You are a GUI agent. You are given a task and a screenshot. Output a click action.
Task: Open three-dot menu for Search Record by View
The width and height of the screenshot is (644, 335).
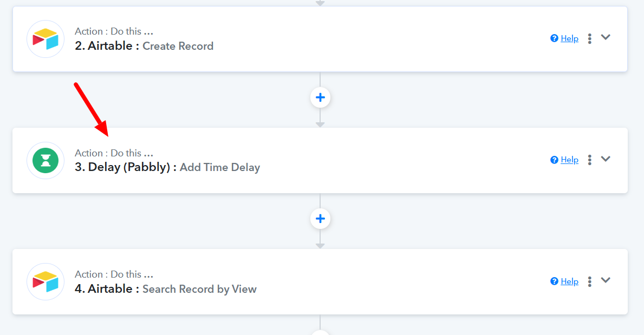[x=589, y=281]
